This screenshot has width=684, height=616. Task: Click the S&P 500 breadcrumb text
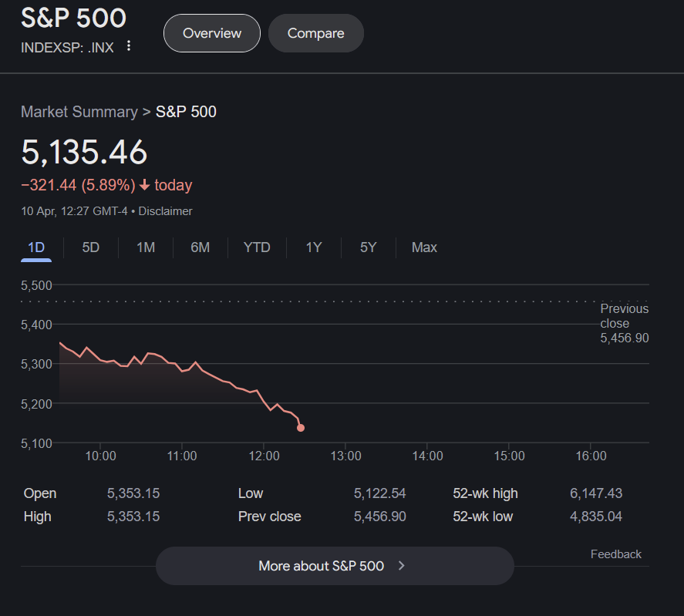pyautogui.click(x=186, y=112)
